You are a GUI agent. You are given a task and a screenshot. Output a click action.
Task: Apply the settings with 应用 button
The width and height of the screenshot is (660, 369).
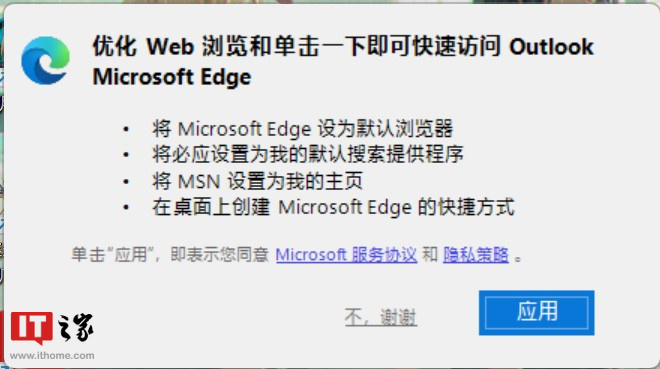(x=537, y=313)
